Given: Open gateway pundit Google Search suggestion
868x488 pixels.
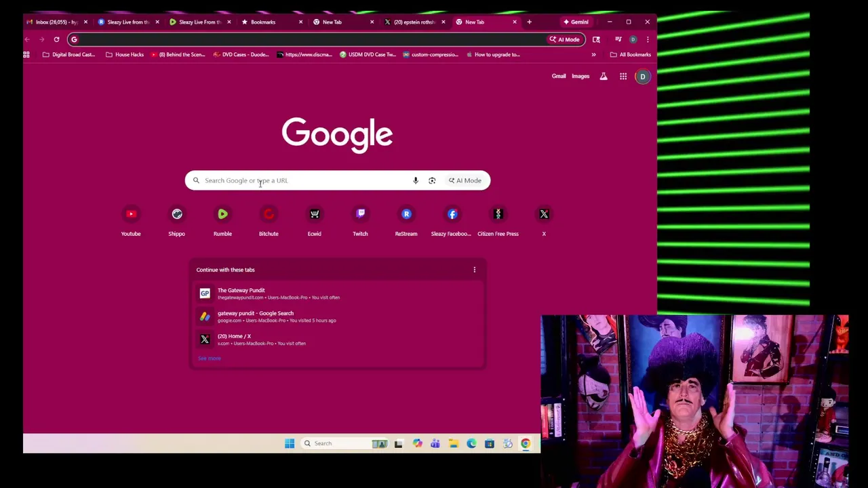Looking at the screenshot, I should coord(337,317).
